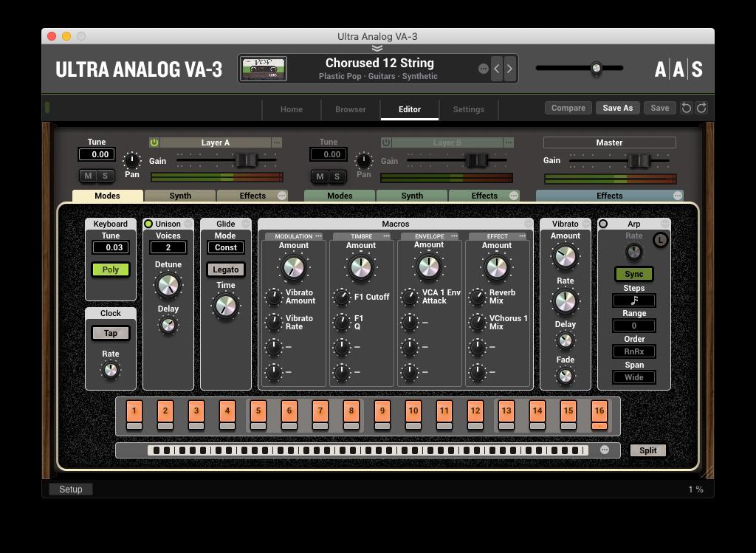The image size is (756, 553).
Task: Toggle Layer B power button
Action: (x=385, y=142)
